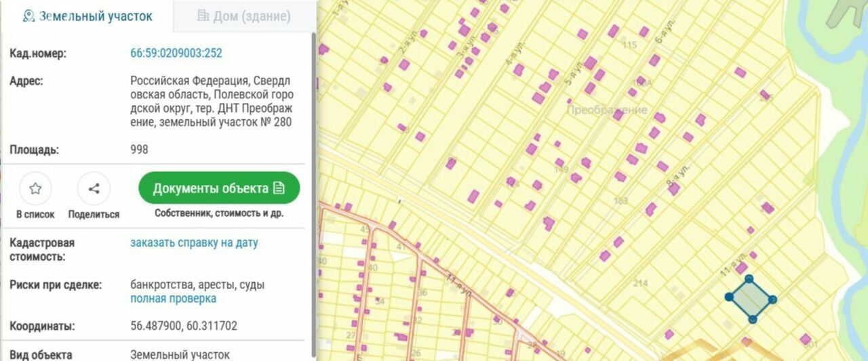Click the Поделиться share icon
Image resolution: width=868 pixels, height=361 pixels.
[x=94, y=189]
